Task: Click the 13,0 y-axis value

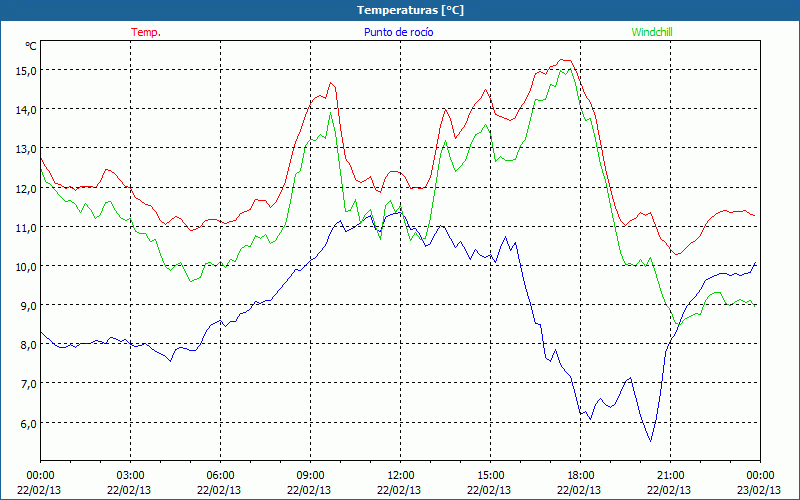Action: tap(25, 149)
